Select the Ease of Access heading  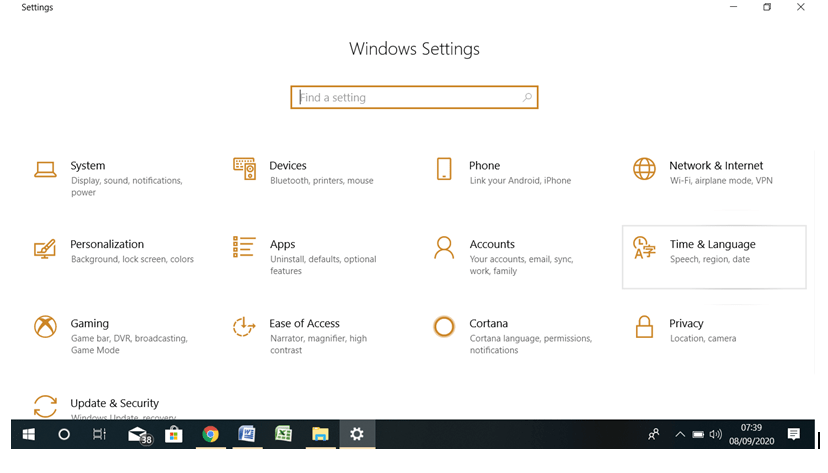304,323
